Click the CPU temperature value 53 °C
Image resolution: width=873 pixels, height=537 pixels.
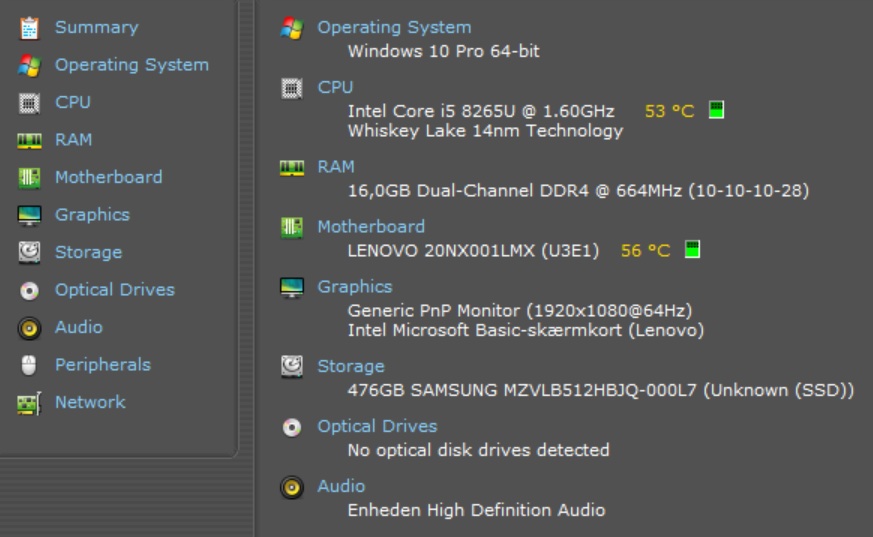669,111
